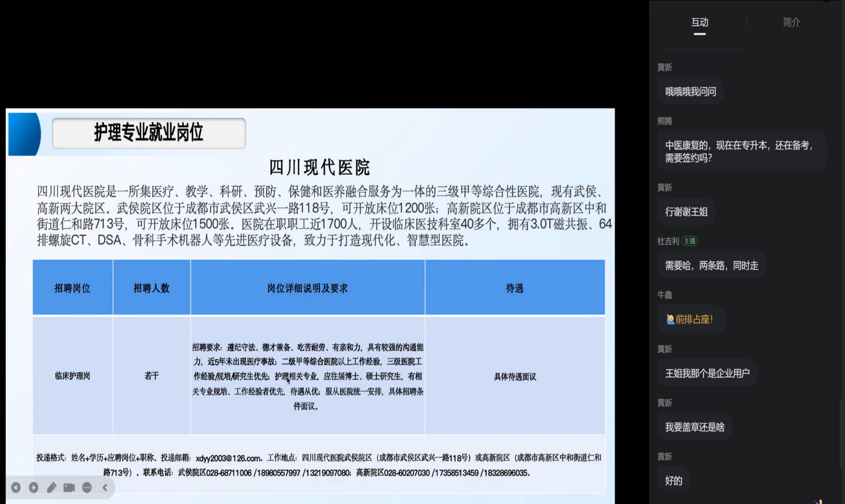The width and height of the screenshot is (845, 504).
Task: Select the pen annotation tool
Action: 51,488
